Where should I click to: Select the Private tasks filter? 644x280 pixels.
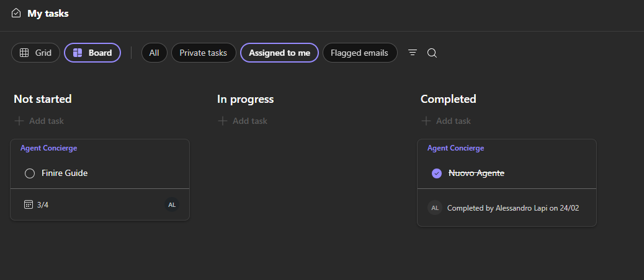pos(203,53)
